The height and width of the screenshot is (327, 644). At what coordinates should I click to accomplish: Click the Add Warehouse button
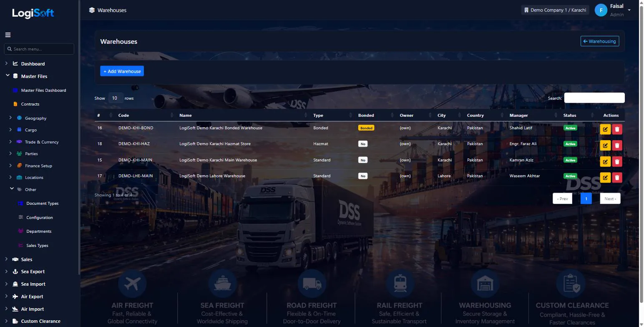coord(122,71)
